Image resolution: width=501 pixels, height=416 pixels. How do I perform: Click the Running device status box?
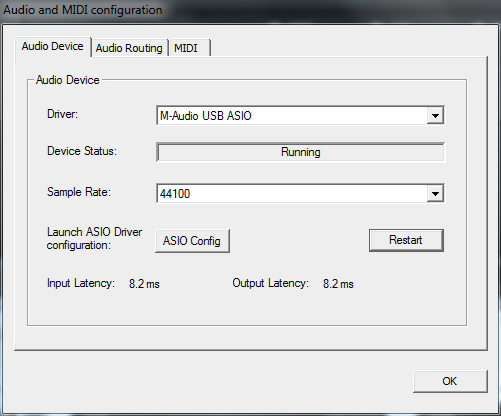(300, 152)
